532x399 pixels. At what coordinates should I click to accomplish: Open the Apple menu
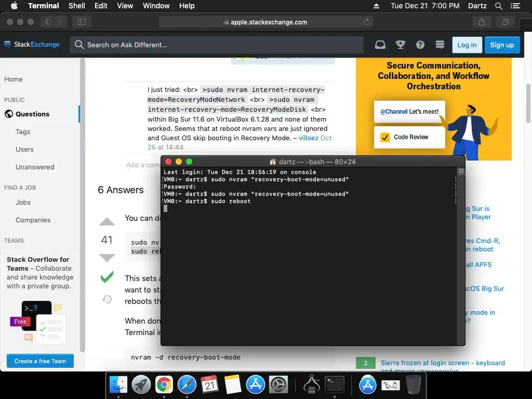point(14,6)
